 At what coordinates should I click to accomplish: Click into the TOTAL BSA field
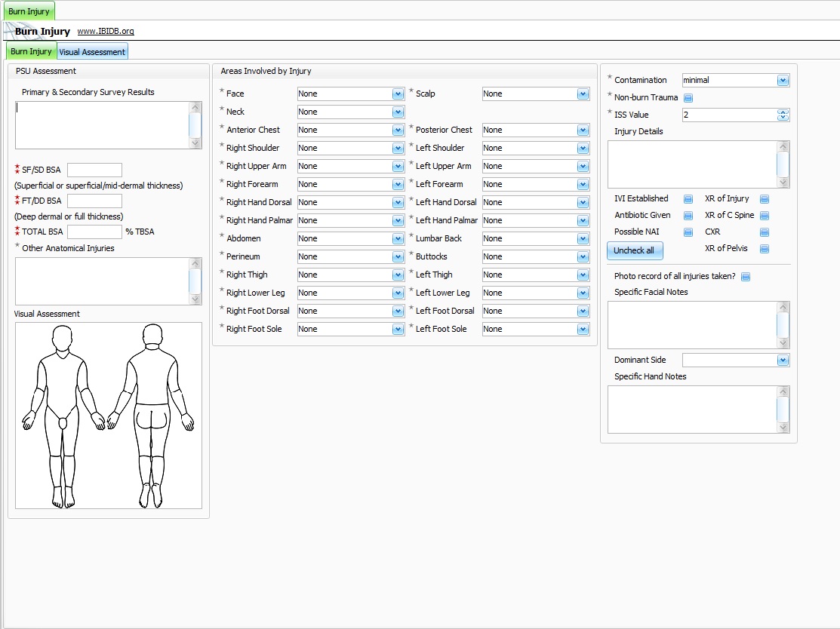point(94,232)
